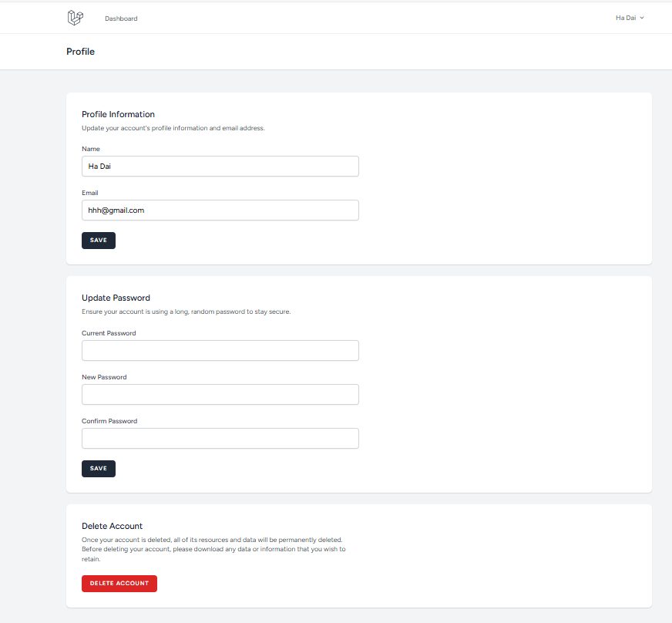The image size is (672, 623).
Task: Click the Profile Information section title
Action: (118, 114)
